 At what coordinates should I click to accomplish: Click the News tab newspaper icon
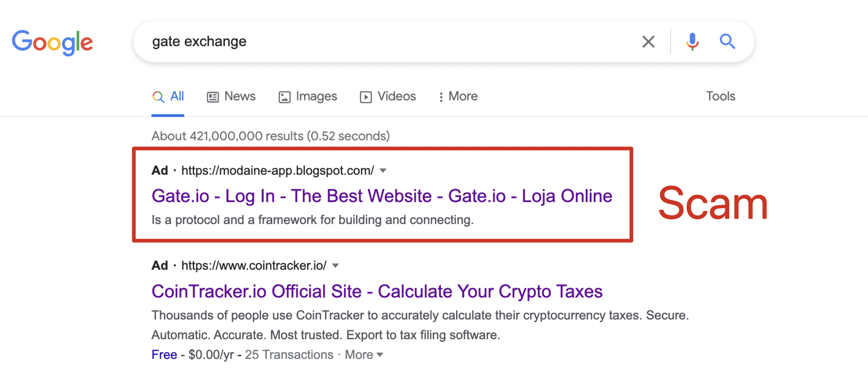(x=213, y=97)
